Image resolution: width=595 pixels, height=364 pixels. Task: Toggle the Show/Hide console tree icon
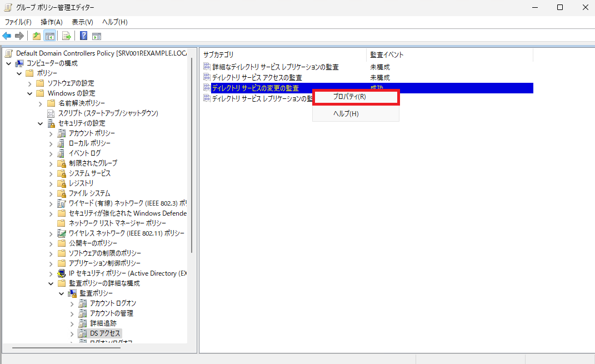pyautogui.click(x=49, y=36)
